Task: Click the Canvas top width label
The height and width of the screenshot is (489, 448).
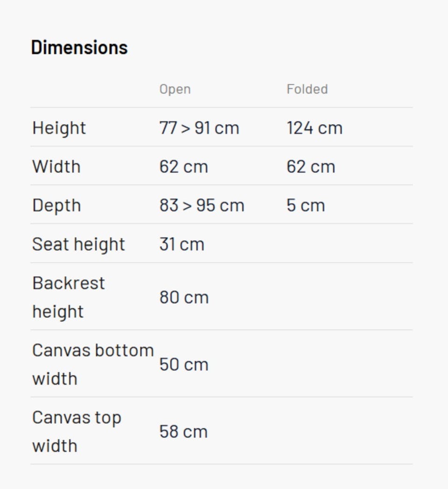Action: click(x=77, y=431)
